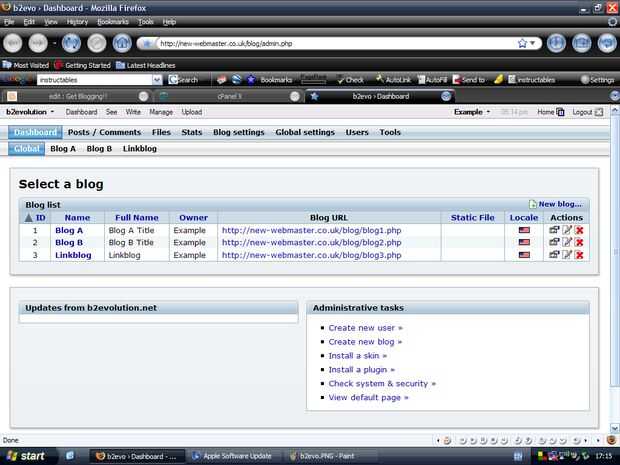620x465 pixels.
Task: Click the AutoLink toolbar button
Action: tap(394, 80)
